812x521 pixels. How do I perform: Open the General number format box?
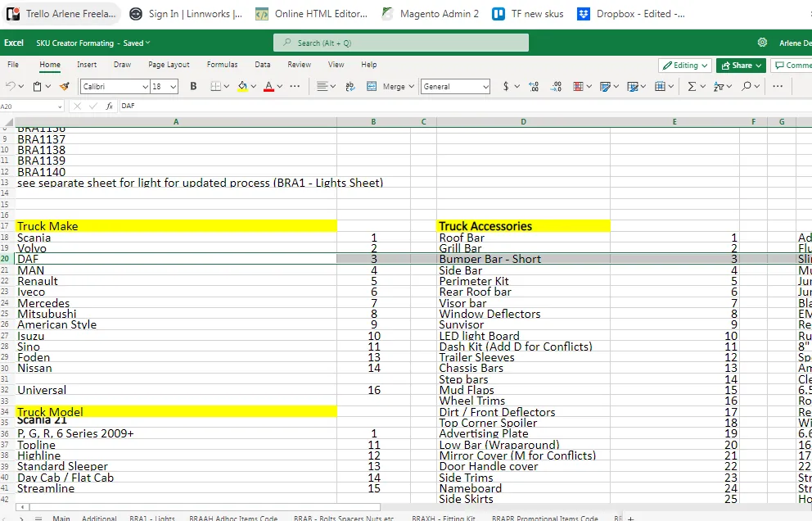pyautogui.click(x=456, y=87)
